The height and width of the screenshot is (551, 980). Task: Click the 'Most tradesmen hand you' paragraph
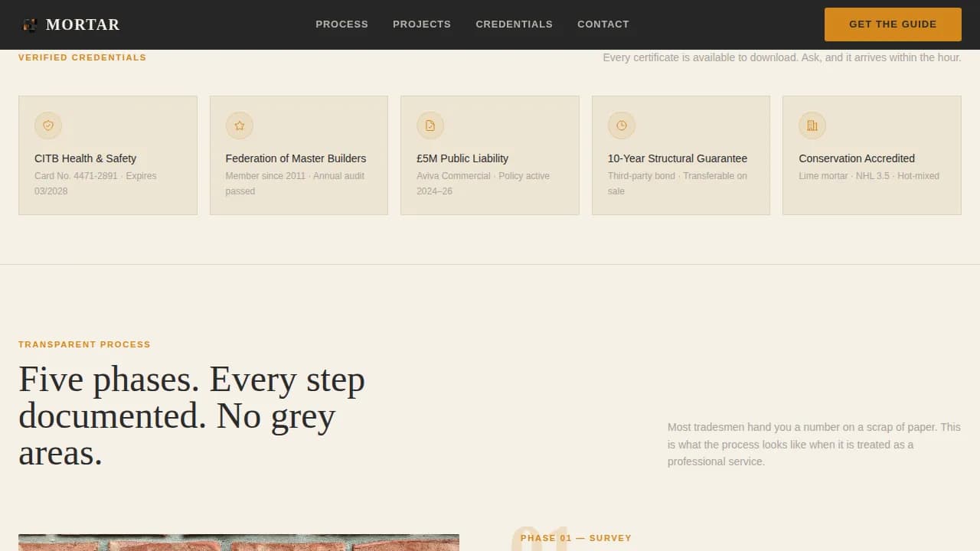[x=815, y=445]
